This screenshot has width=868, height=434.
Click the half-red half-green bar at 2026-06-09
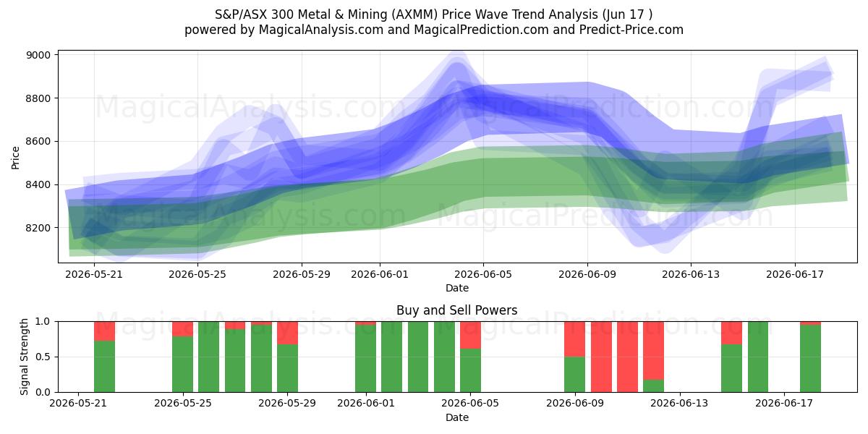click(x=575, y=357)
